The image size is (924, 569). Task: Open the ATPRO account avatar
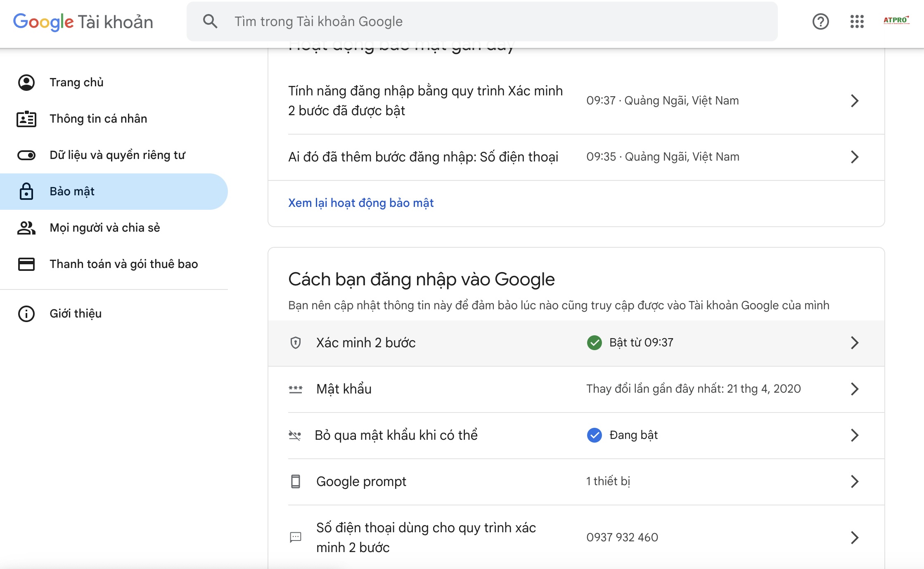point(896,21)
